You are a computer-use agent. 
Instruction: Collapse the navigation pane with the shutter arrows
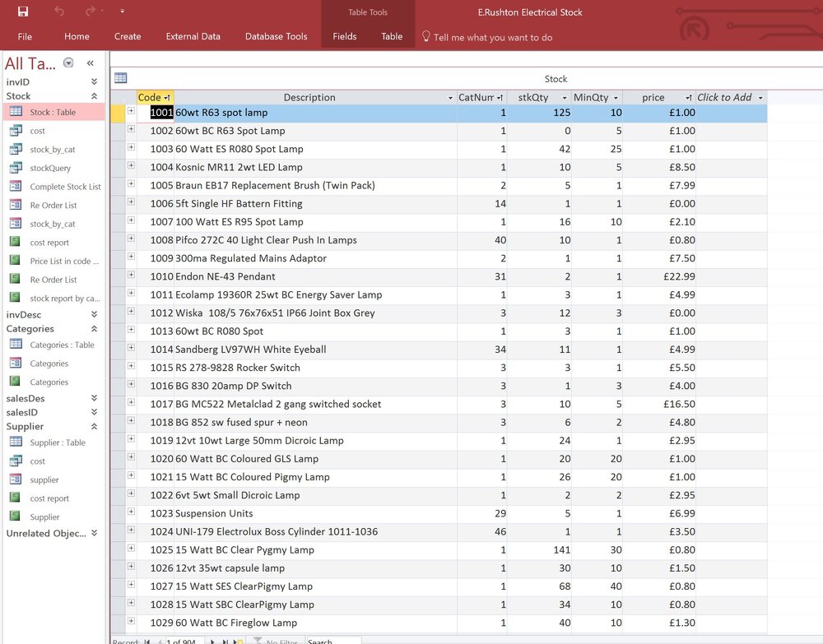click(x=91, y=63)
